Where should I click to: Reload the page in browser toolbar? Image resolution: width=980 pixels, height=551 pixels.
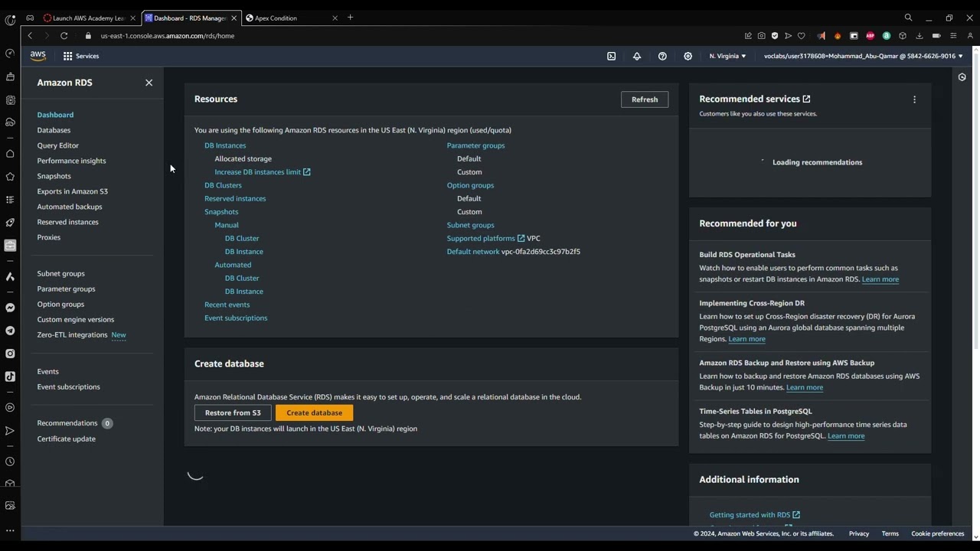click(x=64, y=36)
